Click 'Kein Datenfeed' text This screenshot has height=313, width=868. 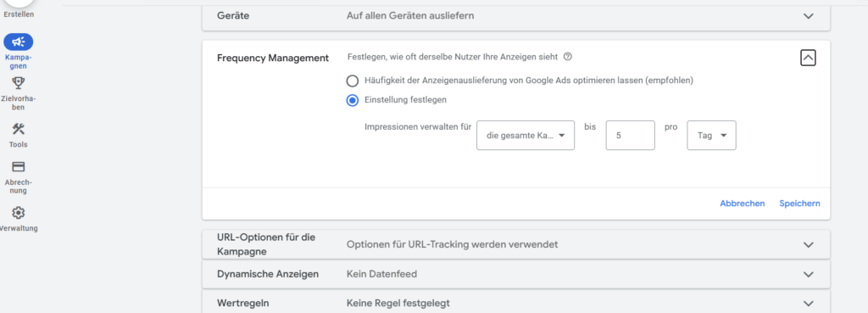coord(381,274)
